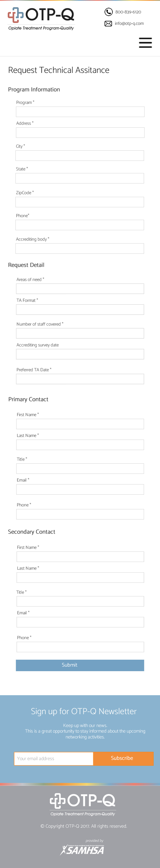The image size is (160, 868).
Task: Focus the ZipCode input field
Action: [80, 202]
